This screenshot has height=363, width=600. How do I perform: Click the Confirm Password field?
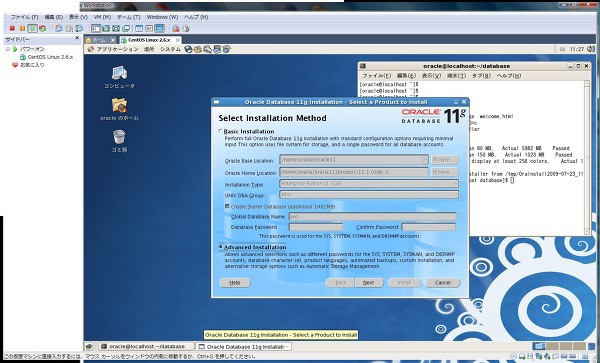(429, 227)
